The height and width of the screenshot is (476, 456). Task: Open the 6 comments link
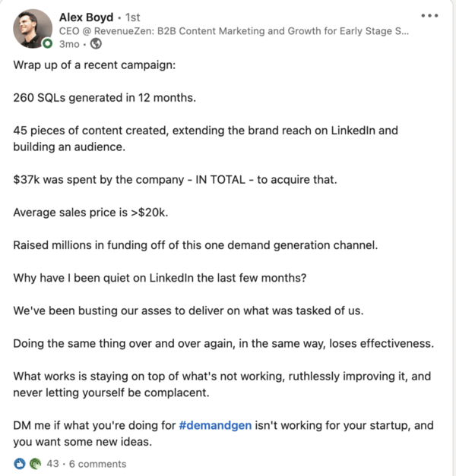[97, 463]
